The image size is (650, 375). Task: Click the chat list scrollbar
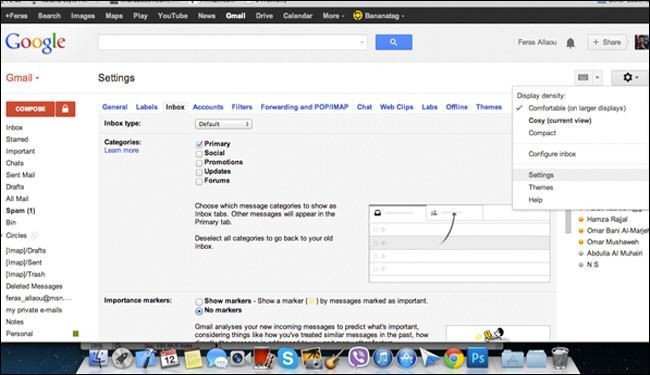click(x=568, y=223)
